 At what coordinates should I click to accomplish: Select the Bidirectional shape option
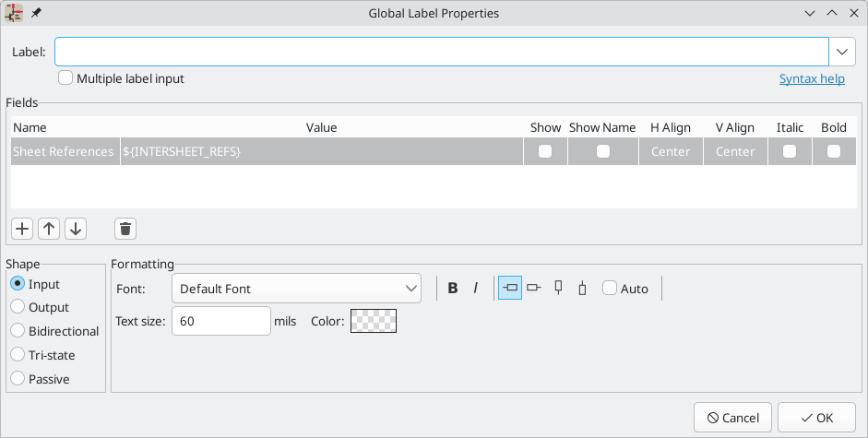click(17, 331)
